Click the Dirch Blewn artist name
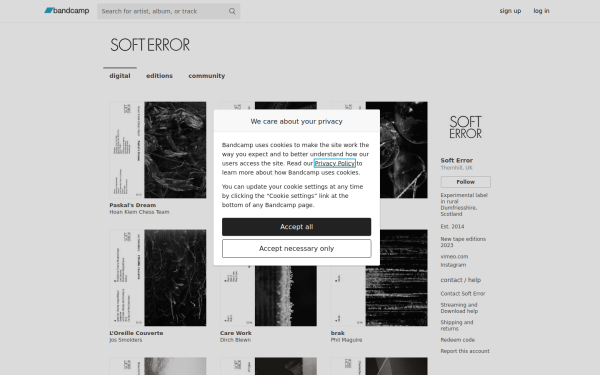The width and height of the screenshot is (600, 375). point(235,340)
